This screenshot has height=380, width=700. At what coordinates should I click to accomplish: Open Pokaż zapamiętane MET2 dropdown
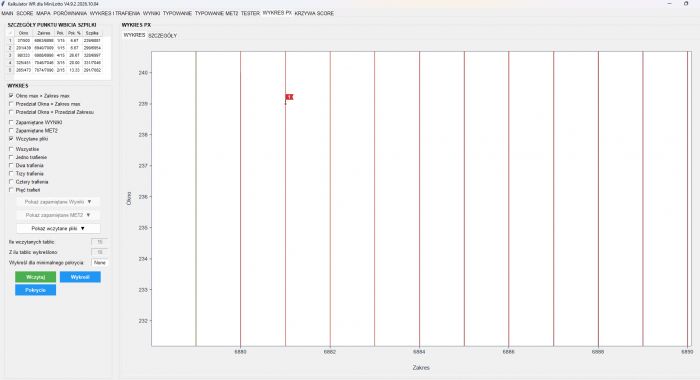point(58,215)
